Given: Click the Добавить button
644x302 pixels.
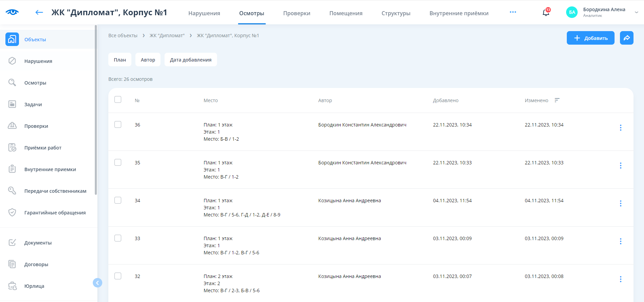Looking at the screenshot, I should click(x=590, y=38).
